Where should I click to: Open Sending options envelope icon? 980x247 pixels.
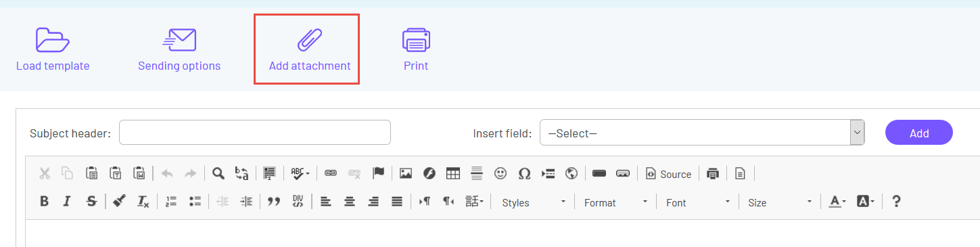[179, 40]
